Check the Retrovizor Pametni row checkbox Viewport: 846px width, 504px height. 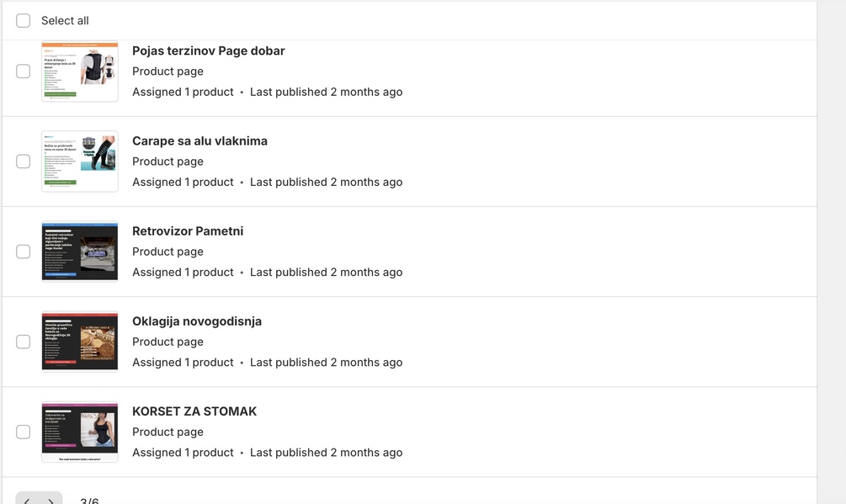point(24,252)
